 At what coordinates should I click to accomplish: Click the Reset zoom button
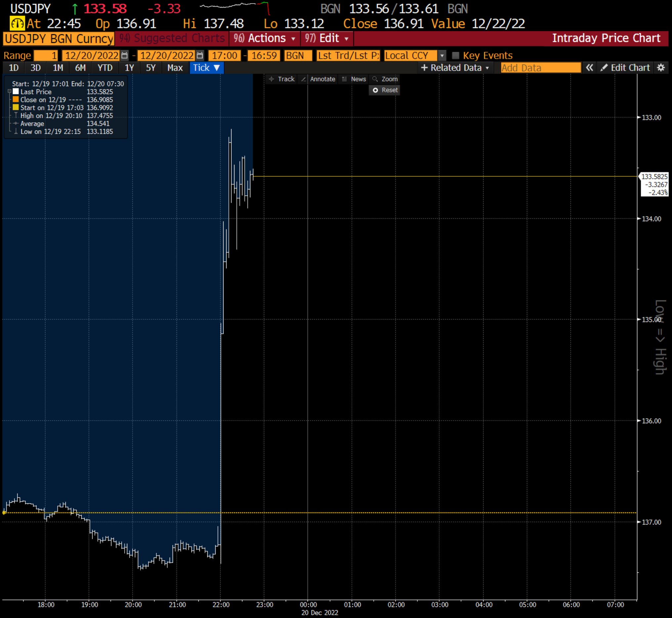pos(385,90)
